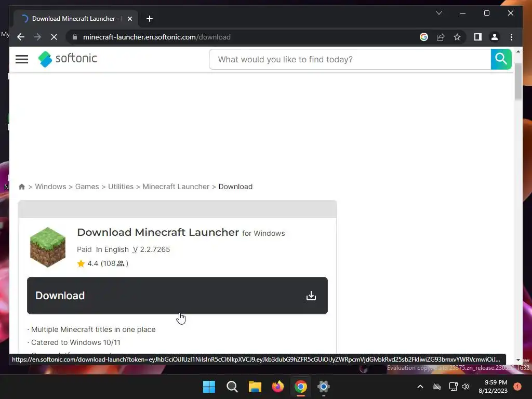532x399 pixels.
Task: Launch Firefox from the taskbar
Action: [x=278, y=387]
